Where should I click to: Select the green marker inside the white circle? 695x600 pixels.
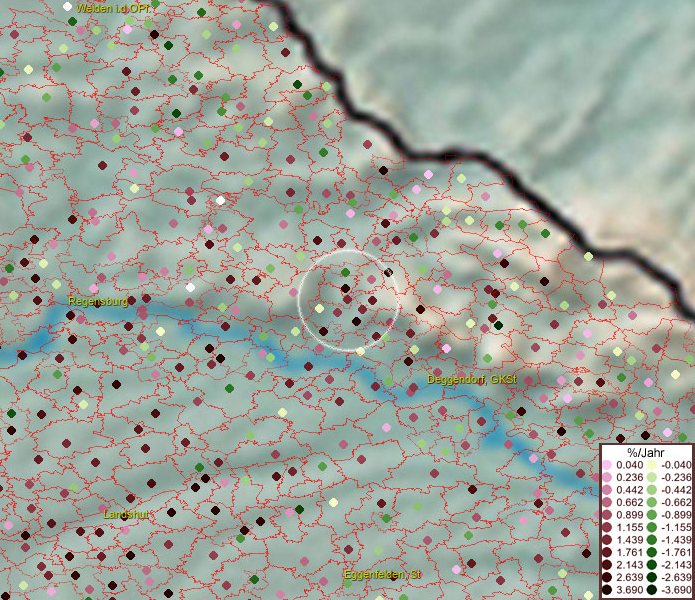346,272
